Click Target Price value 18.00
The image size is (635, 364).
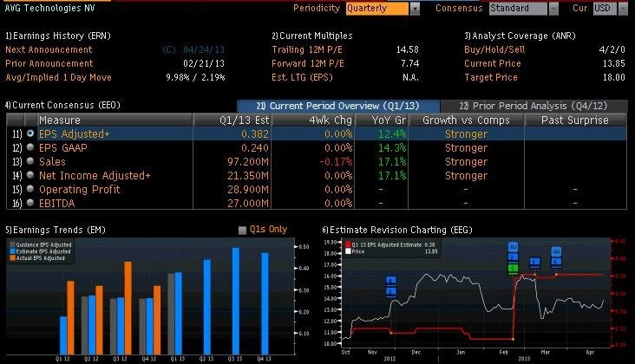click(x=614, y=77)
